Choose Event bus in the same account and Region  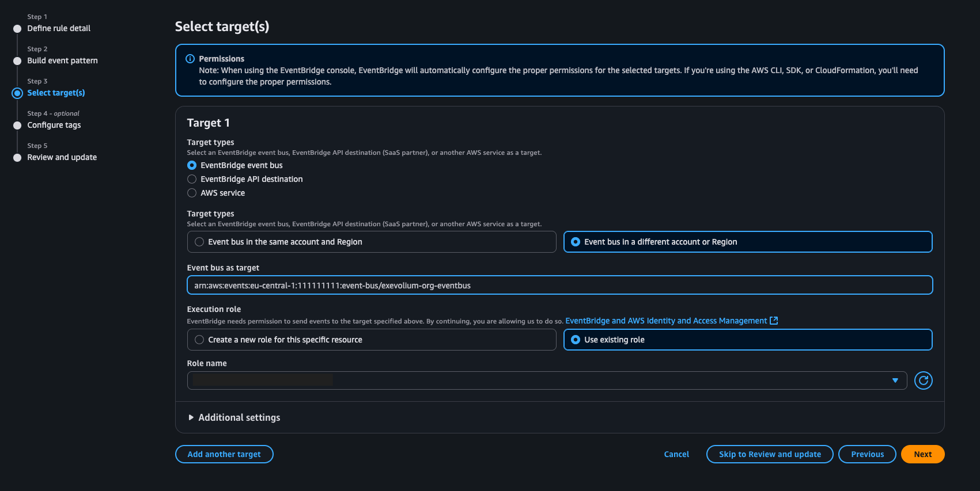point(199,242)
